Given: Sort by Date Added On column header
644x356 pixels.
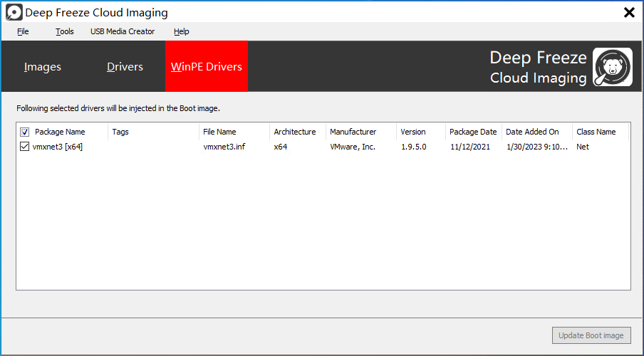Looking at the screenshot, I should (x=537, y=132).
